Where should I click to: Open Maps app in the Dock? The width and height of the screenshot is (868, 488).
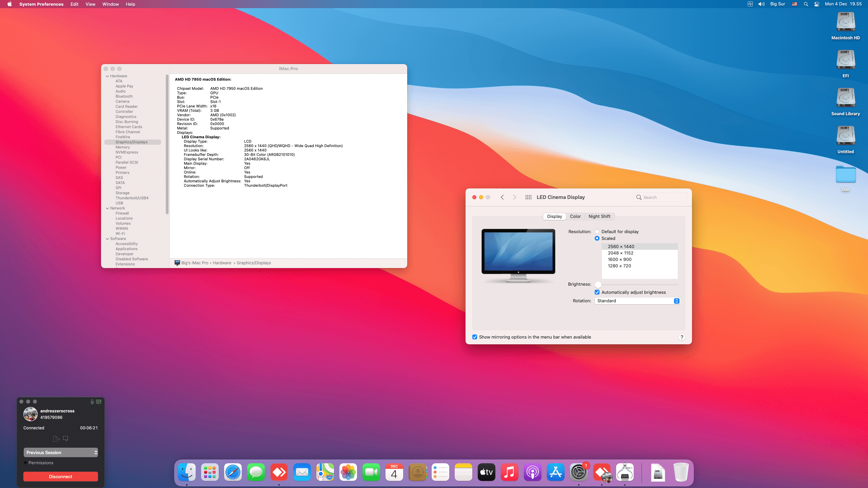click(x=325, y=472)
